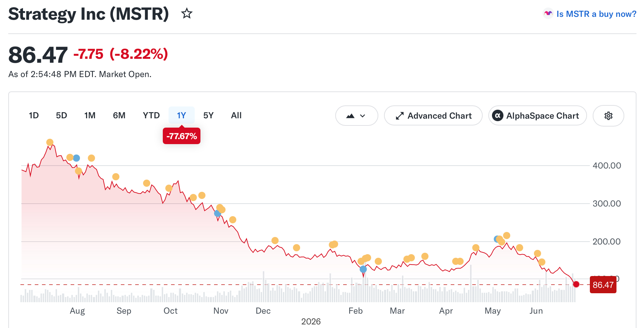
Task: Open the Advanced Chart button
Action: tap(433, 116)
